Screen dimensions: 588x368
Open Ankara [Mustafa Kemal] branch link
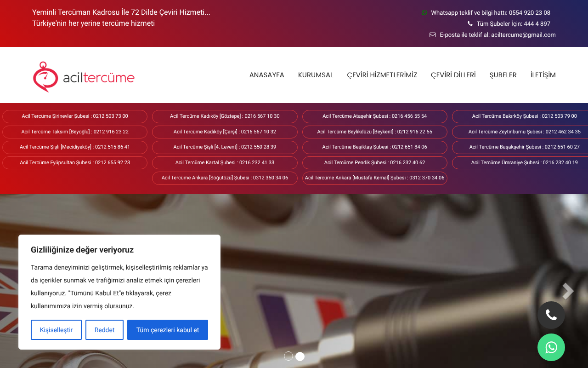tap(375, 178)
